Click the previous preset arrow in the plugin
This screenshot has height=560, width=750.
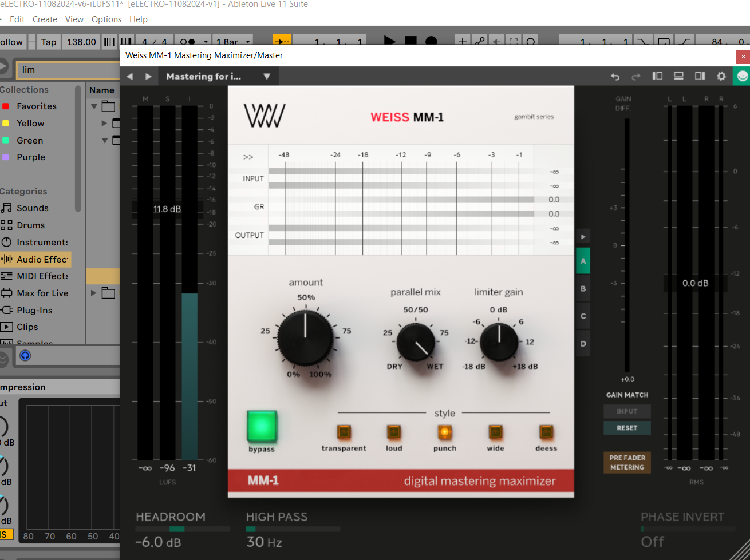click(x=130, y=76)
